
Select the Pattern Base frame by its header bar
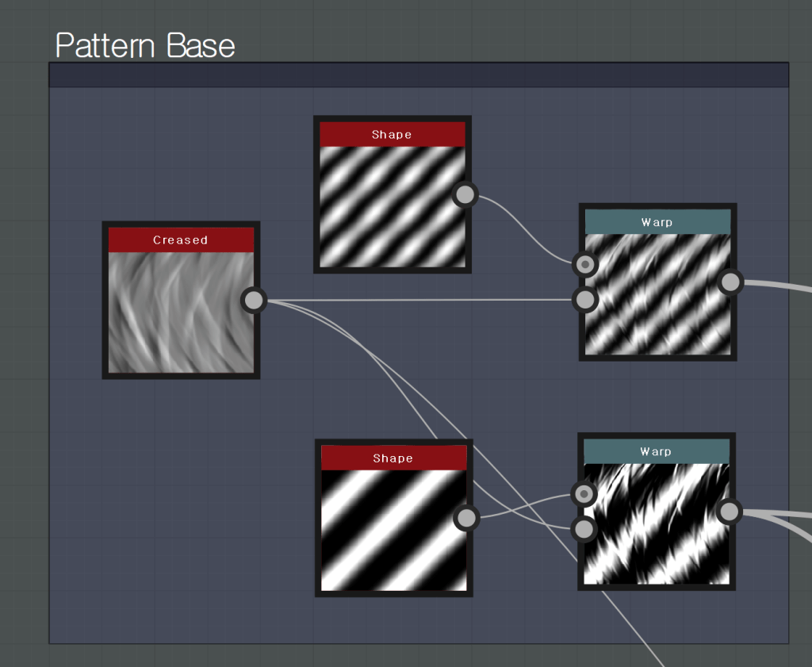[419, 75]
